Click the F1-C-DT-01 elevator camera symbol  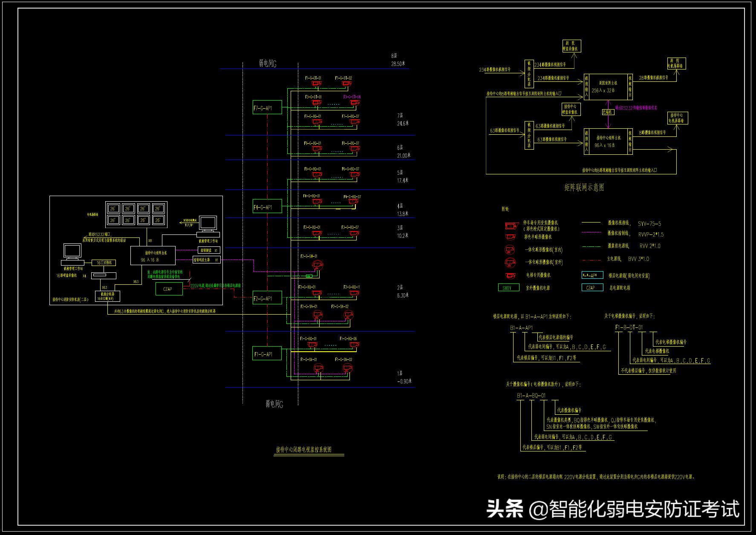tap(317, 84)
